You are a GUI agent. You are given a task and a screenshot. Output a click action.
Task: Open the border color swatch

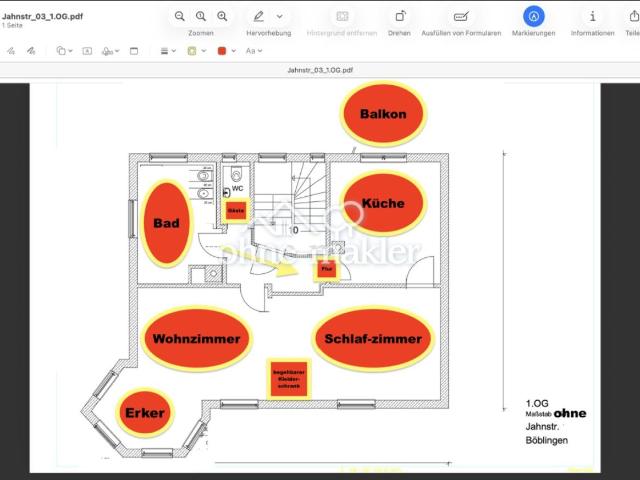coord(197,51)
